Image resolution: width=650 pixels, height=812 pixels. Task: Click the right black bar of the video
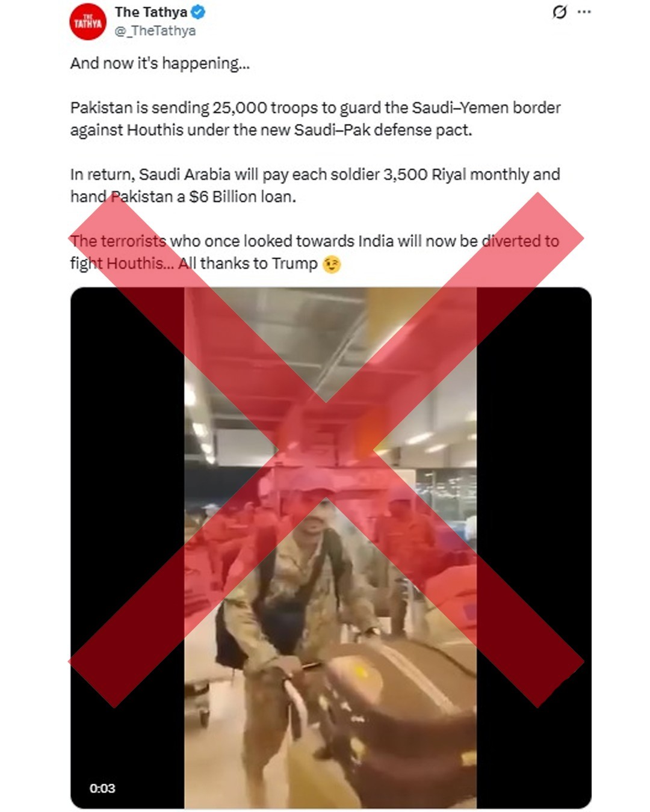point(534,548)
